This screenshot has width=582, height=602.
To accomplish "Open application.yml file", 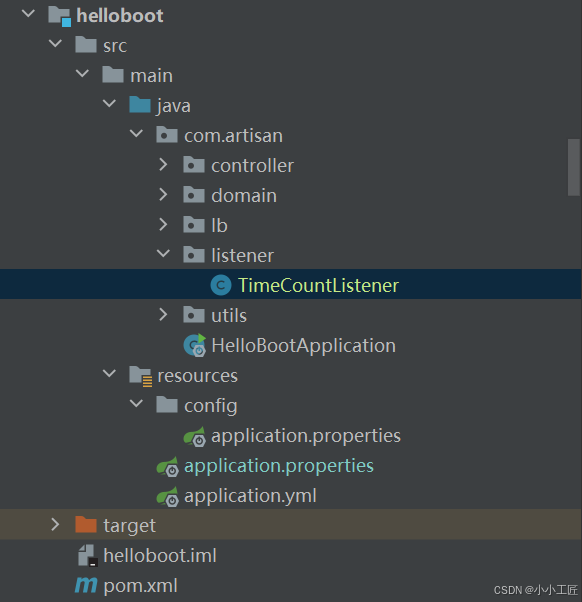I will tap(250, 496).
